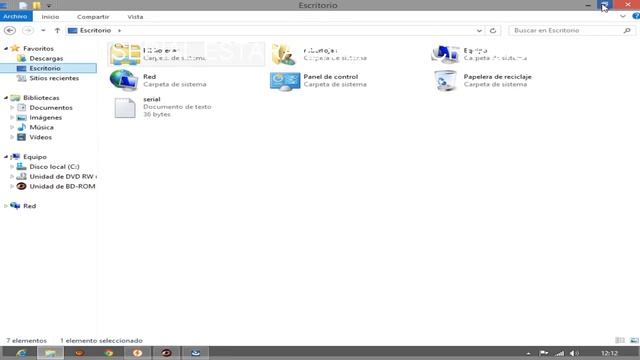
Task: Expand Escritorio breadcrumb arrow in address bar
Action: pos(119,31)
